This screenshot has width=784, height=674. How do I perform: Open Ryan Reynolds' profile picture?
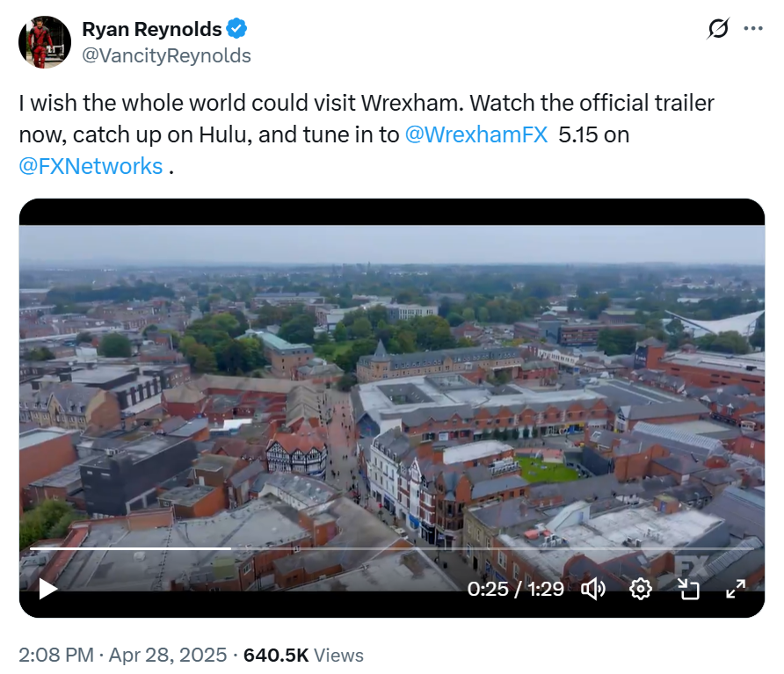(45, 42)
